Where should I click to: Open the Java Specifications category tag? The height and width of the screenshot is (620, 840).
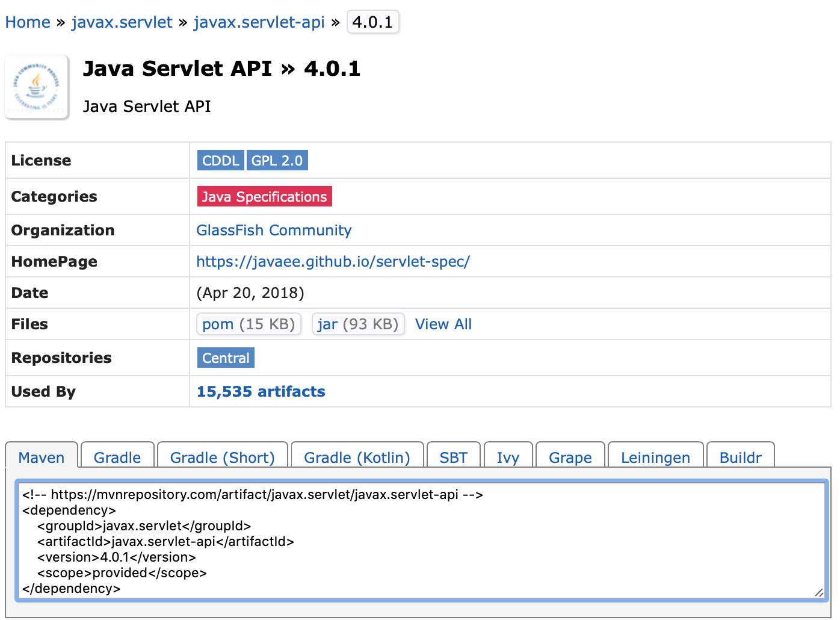pos(264,196)
